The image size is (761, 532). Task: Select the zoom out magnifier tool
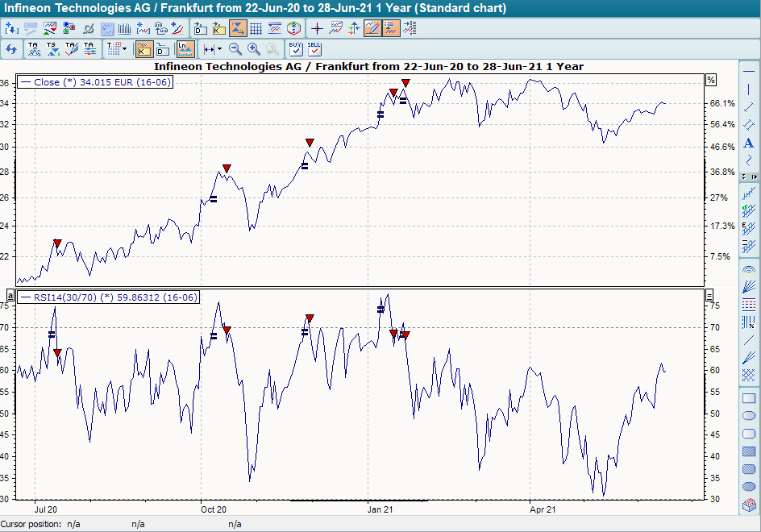(x=235, y=49)
